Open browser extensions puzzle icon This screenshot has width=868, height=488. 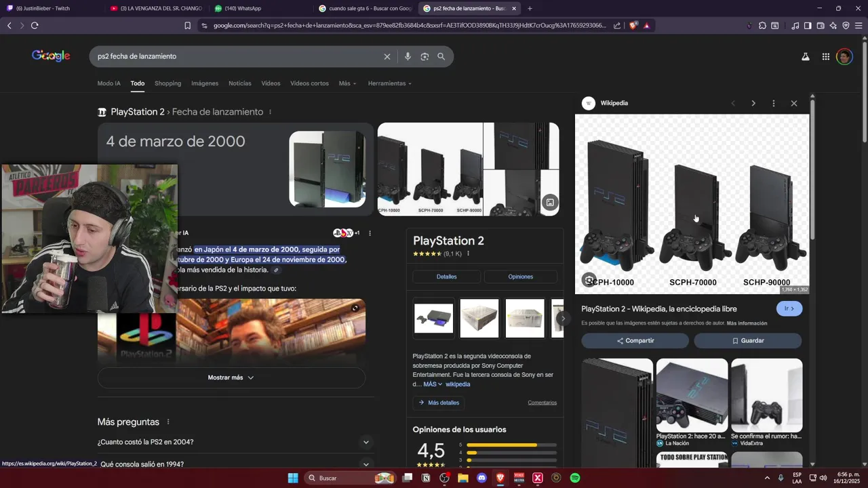[762, 26]
